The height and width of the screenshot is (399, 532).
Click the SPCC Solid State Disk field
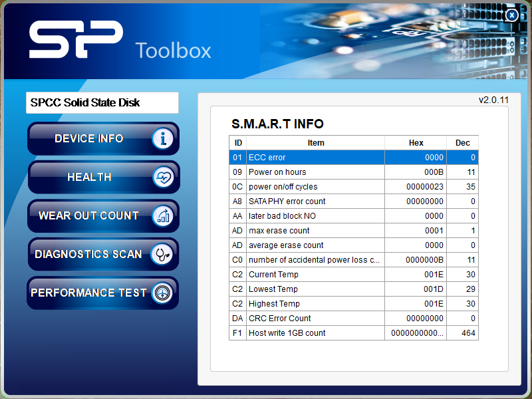pos(102,102)
